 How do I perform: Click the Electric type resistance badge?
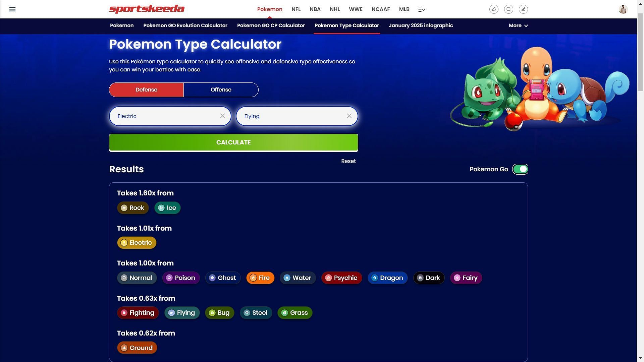[x=137, y=242]
